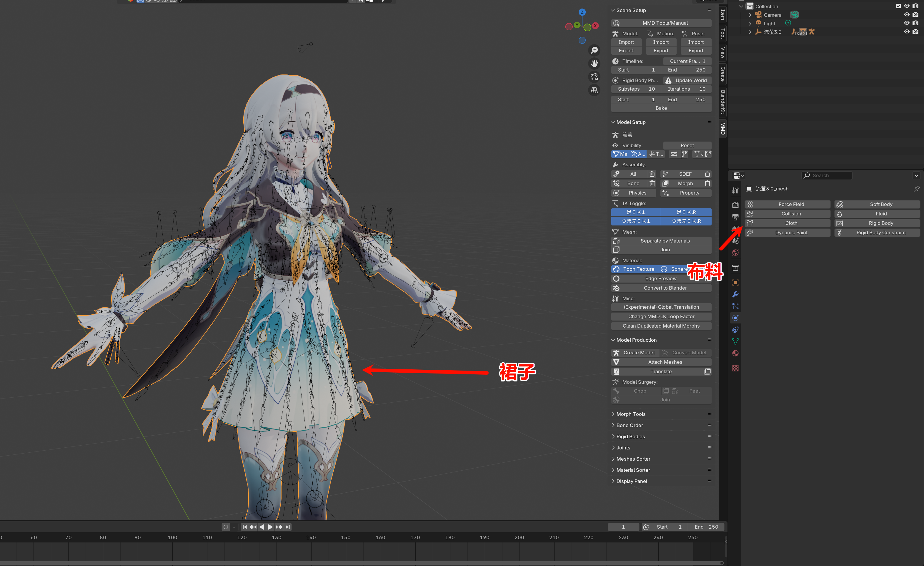This screenshot has height=566, width=924.
Task: Click the properties Search input field
Action: (x=827, y=175)
